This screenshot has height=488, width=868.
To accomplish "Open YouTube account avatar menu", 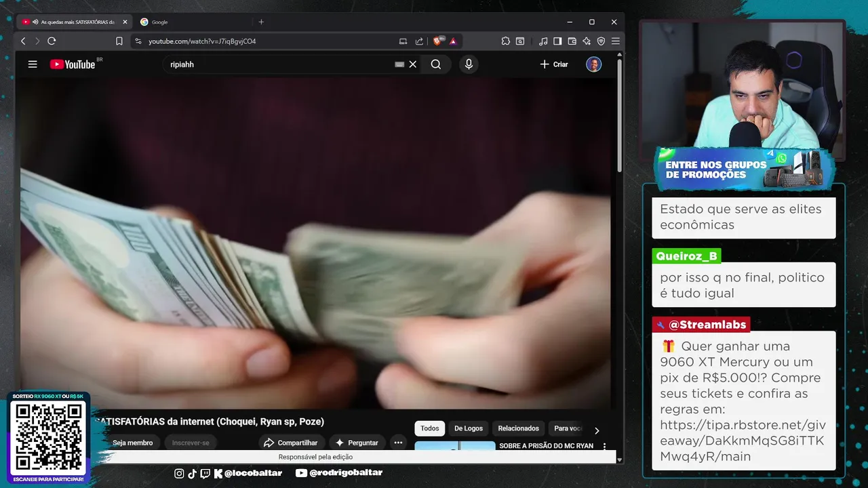I will (594, 64).
